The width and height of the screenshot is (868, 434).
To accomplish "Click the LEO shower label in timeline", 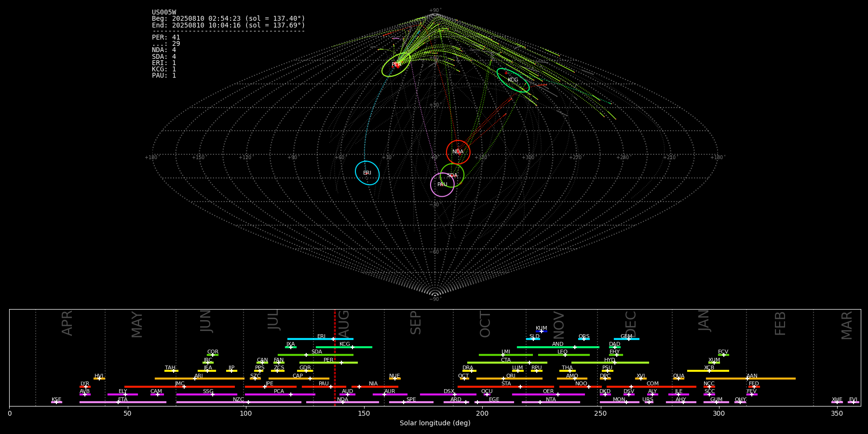I will pyautogui.click(x=563, y=352).
